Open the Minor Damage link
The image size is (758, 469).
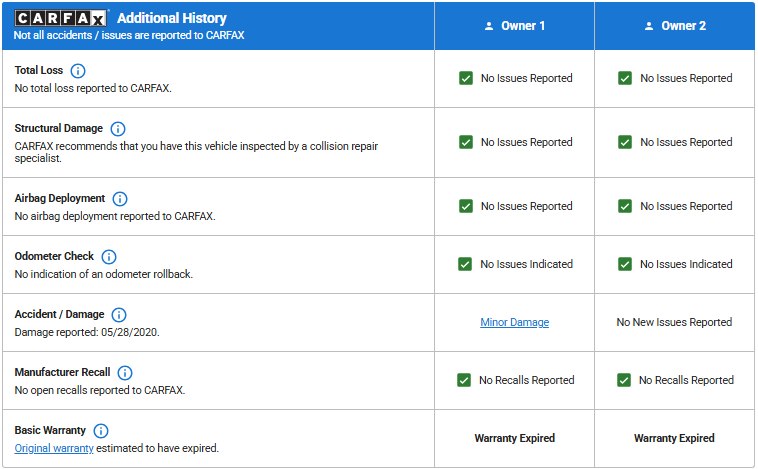(x=514, y=322)
